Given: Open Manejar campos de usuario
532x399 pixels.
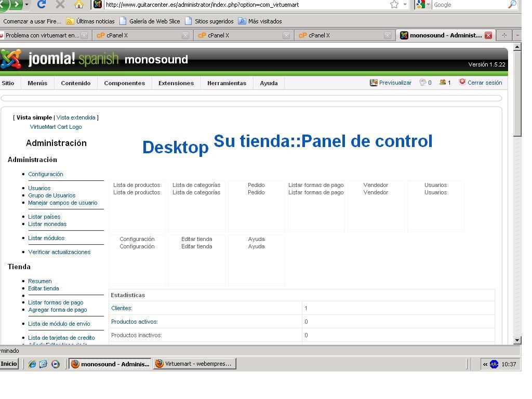Looking at the screenshot, I should tap(62, 203).
